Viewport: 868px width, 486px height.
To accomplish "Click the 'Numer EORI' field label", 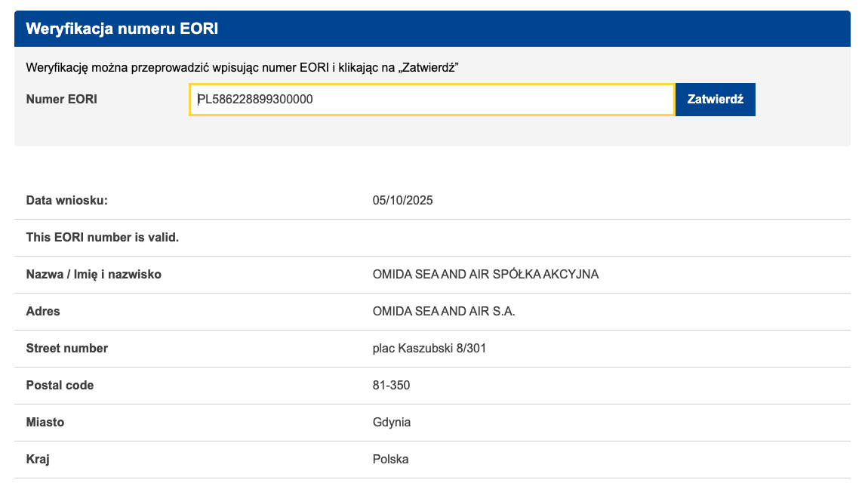I will tap(61, 99).
